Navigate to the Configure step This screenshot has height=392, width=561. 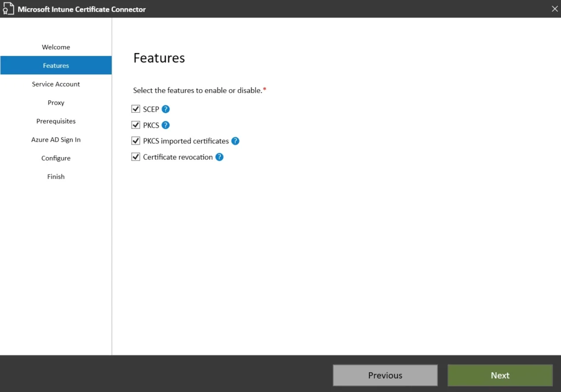56,158
